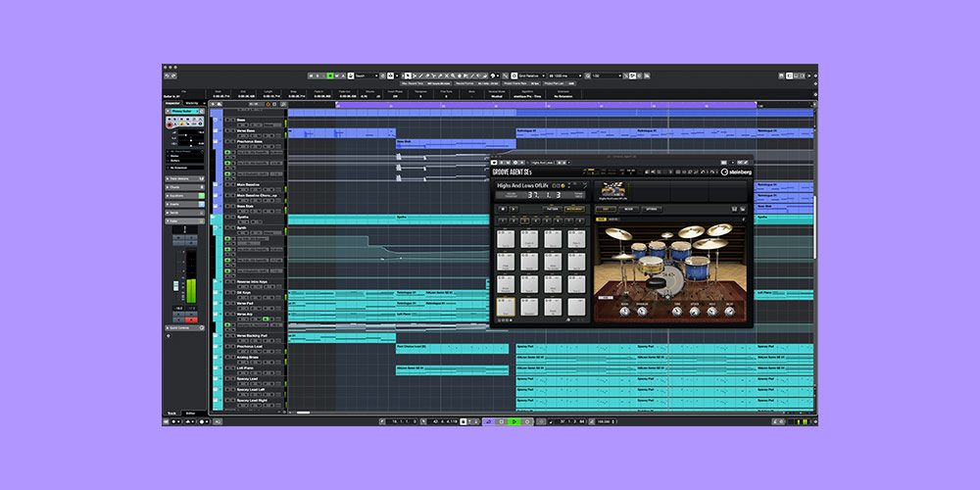
Task: Click the PATTERN button in Groove Agent
Action: coord(553,209)
